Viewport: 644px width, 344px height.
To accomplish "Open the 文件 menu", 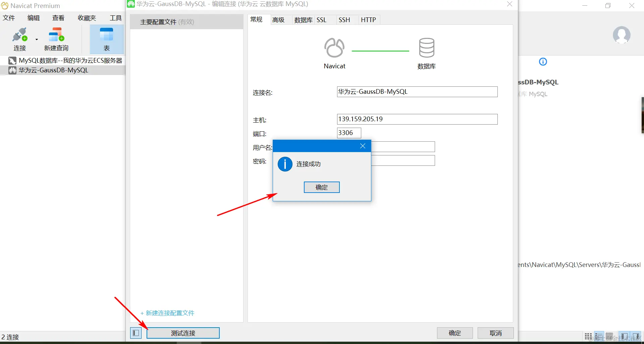I will pyautogui.click(x=9, y=18).
